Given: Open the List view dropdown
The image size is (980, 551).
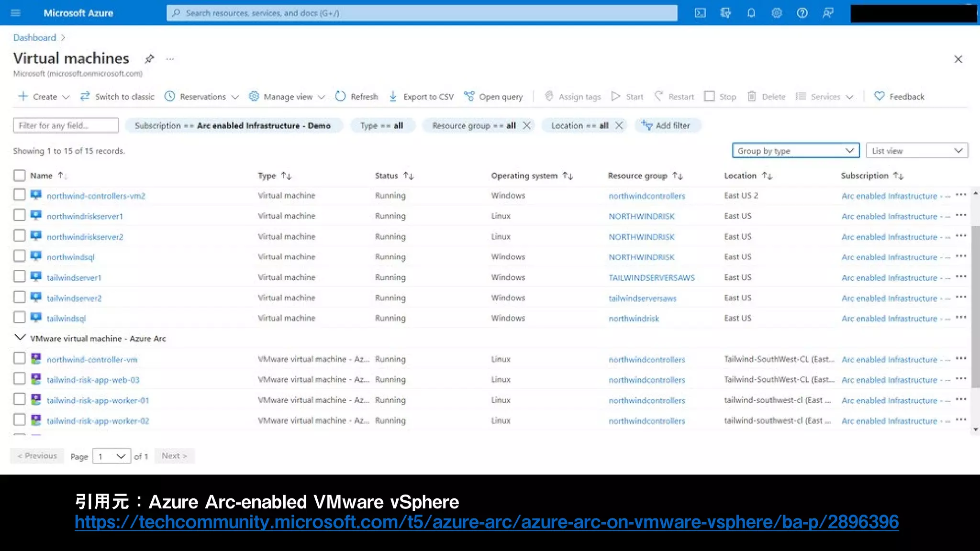Looking at the screenshot, I should 917,151.
